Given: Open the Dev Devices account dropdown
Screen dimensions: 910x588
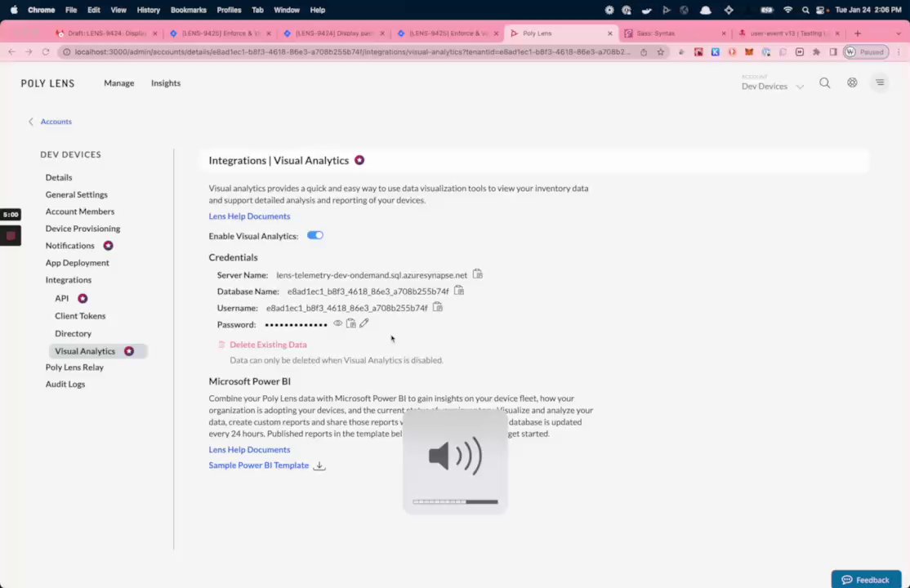Looking at the screenshot, I should (x=773, y=86).
